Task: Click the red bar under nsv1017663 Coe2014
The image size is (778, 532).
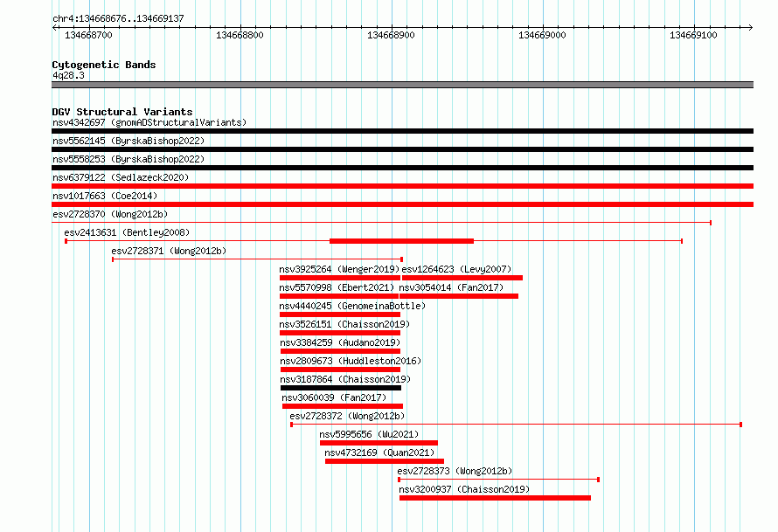Action: (x=402, y=204)
